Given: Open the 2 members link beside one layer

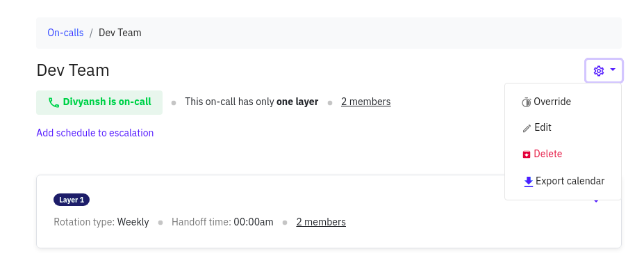Looking at the screenshot, I should coord(366,102).
